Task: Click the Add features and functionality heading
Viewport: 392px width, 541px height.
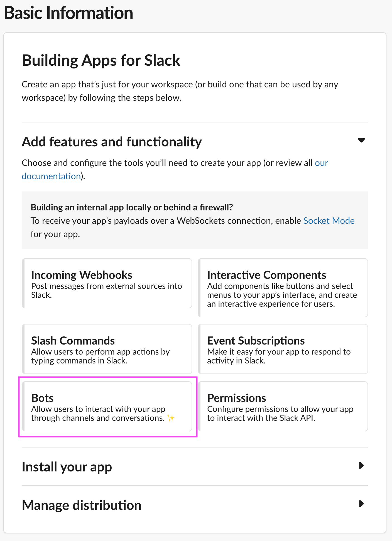Action: [x=112, y=142]
